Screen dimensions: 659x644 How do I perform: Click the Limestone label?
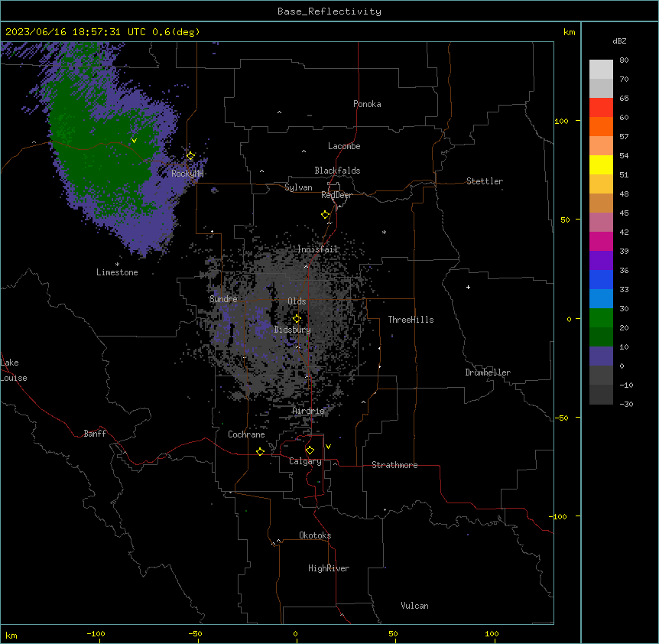117,272
